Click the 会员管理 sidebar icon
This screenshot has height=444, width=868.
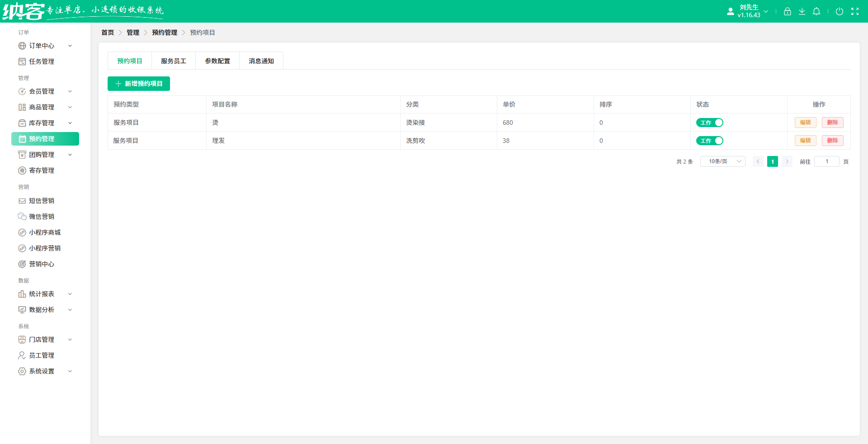22,91
